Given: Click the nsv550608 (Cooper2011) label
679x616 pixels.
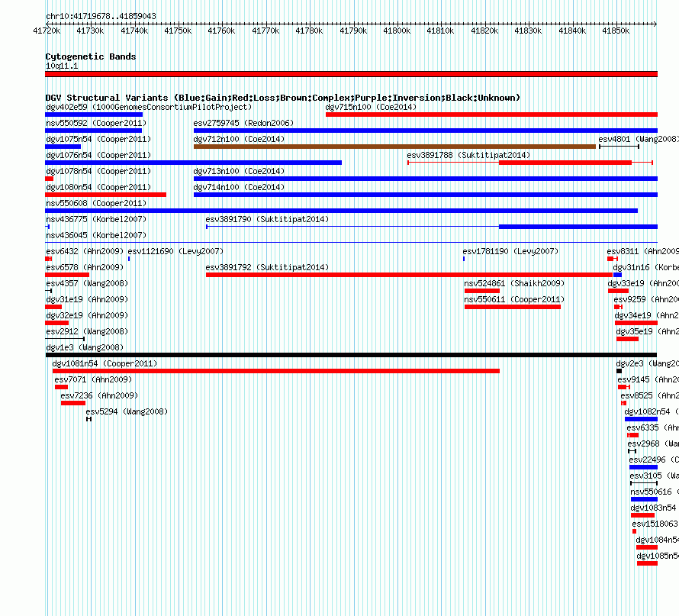Looking at the screenshot, I should point(96,203).
